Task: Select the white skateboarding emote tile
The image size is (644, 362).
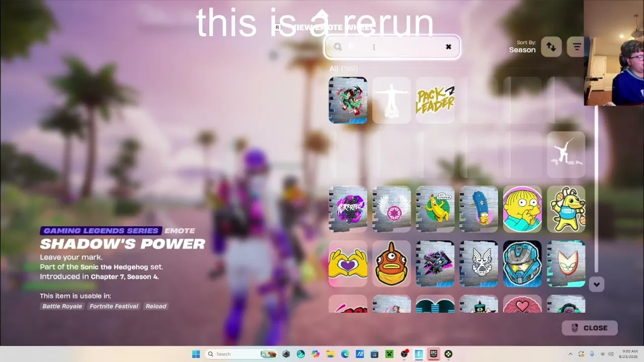Action: click(x=566, y=154)
